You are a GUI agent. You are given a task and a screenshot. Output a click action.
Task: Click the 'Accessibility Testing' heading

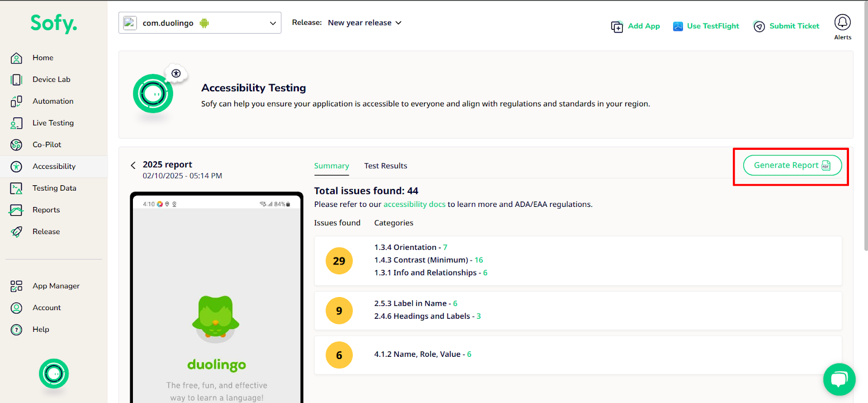point(253,88)
